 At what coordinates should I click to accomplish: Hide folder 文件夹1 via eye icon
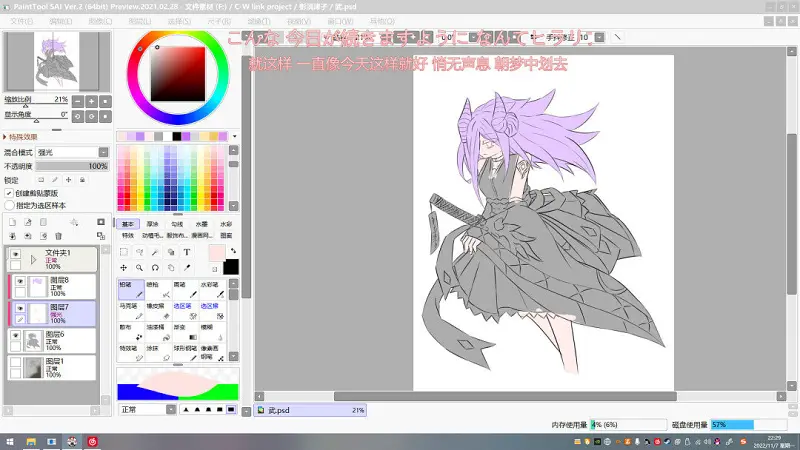tap(16, 254)
